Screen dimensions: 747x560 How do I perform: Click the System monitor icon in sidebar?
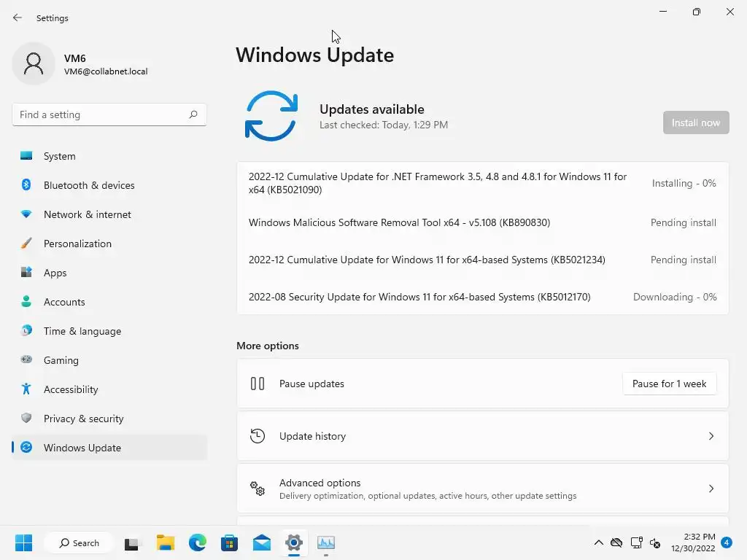[x=26, y=156]
